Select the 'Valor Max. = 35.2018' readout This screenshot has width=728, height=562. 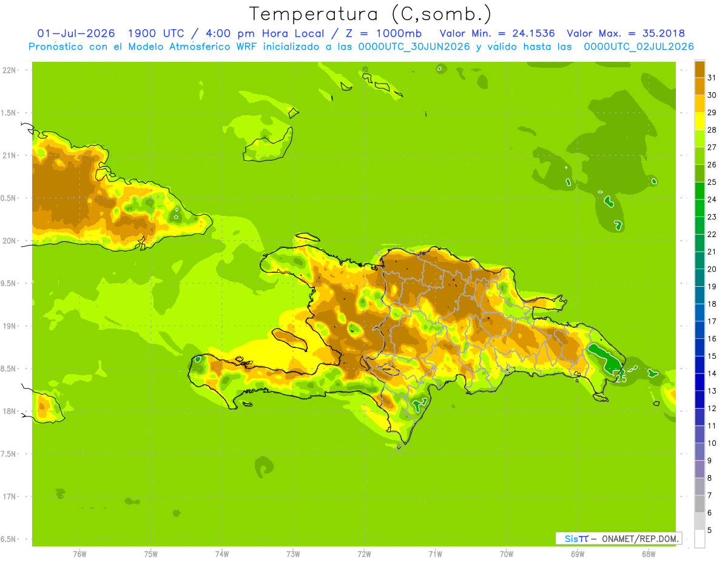click(625, 33)
